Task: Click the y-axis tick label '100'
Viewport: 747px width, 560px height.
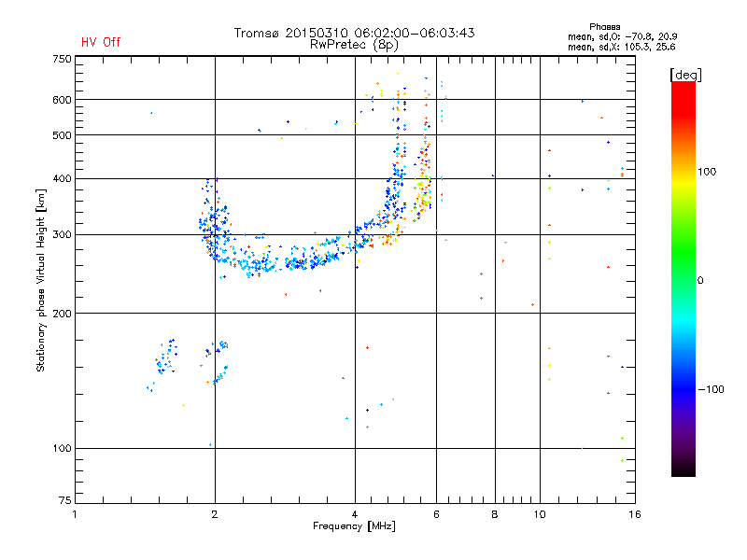Action: coord(62,449)
